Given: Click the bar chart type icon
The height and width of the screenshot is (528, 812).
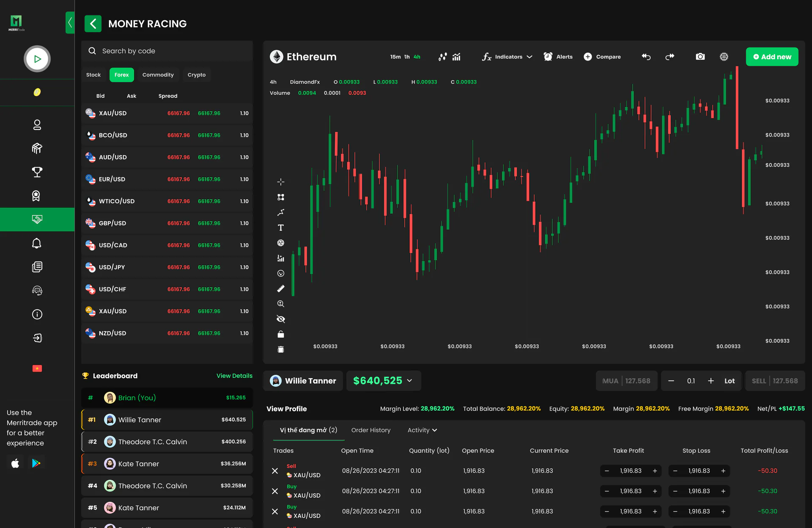Looking at the screenshot, I should [x=456, y=57].
